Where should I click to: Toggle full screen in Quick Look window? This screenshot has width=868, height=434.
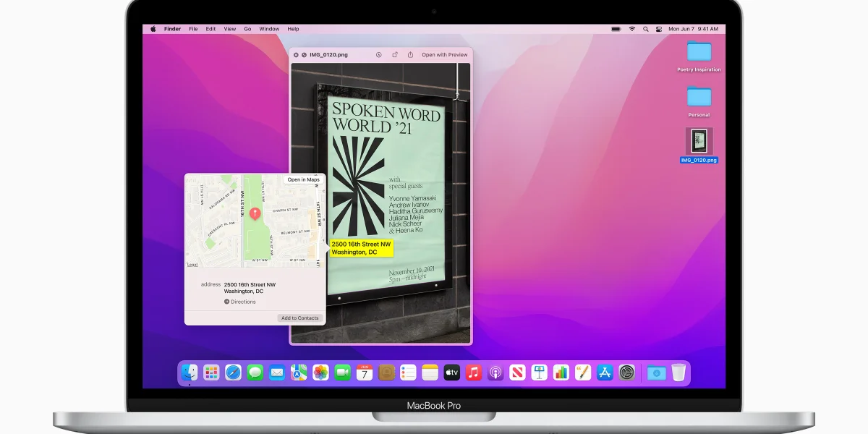pos(304,54)
